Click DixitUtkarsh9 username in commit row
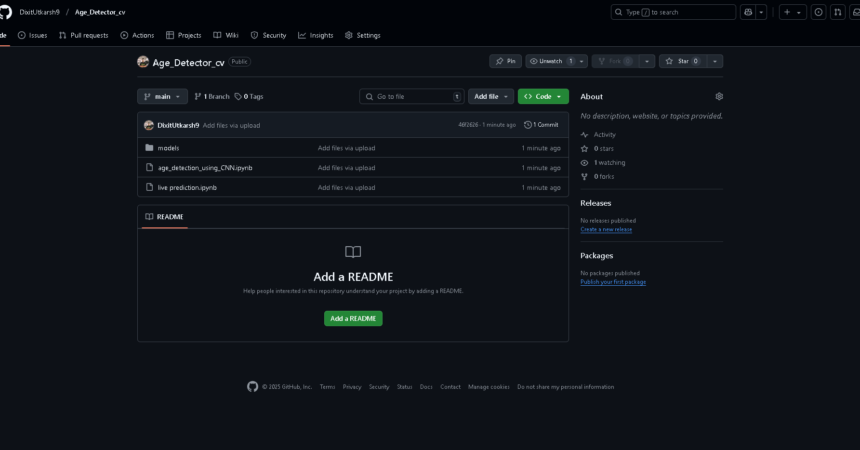Viewport: 860px width, 450px height. pos(178,125)
